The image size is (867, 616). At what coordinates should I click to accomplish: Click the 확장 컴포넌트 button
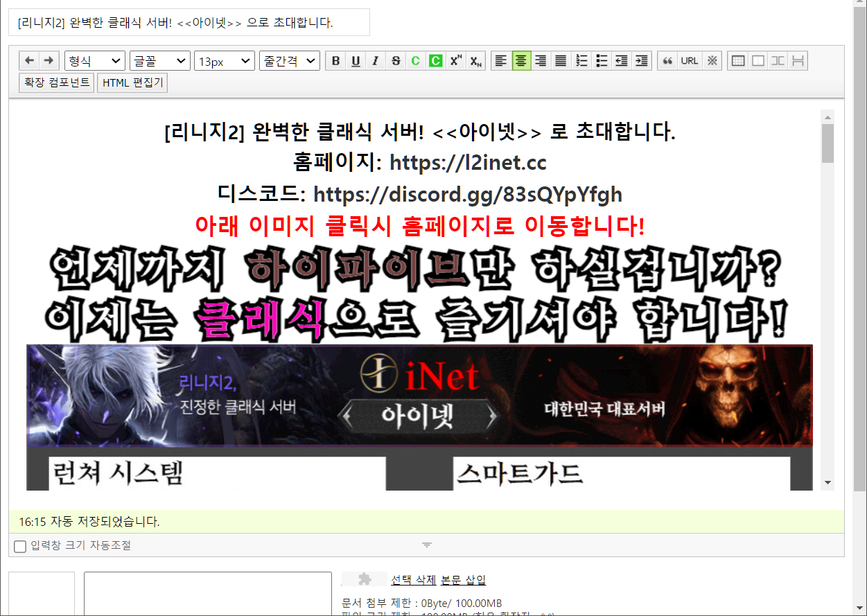click(x=57, y=82)
